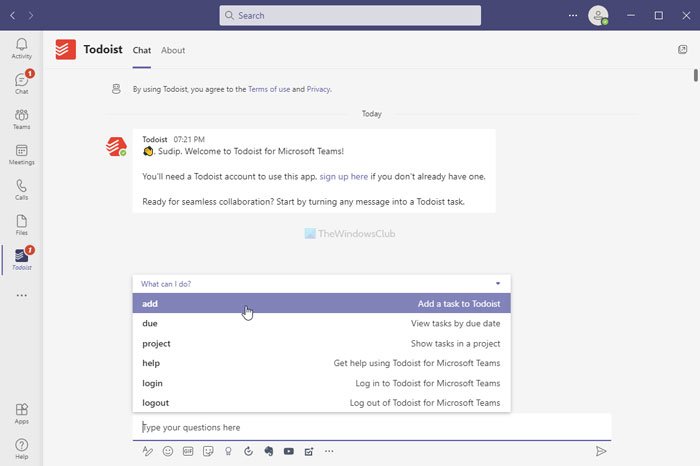Image resolution: width=700 pixels, height=466 pixels.
Task: Select the 'project' command
Action: 321,343
